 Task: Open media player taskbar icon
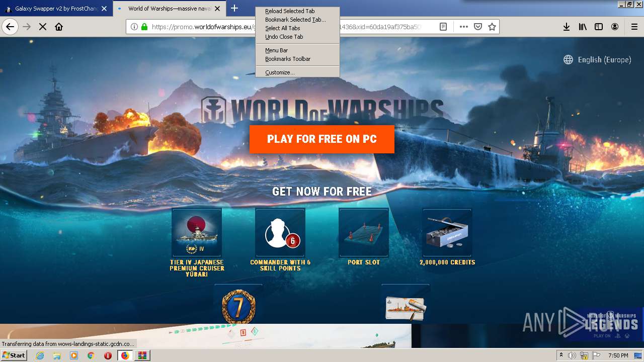pos(74,355)
